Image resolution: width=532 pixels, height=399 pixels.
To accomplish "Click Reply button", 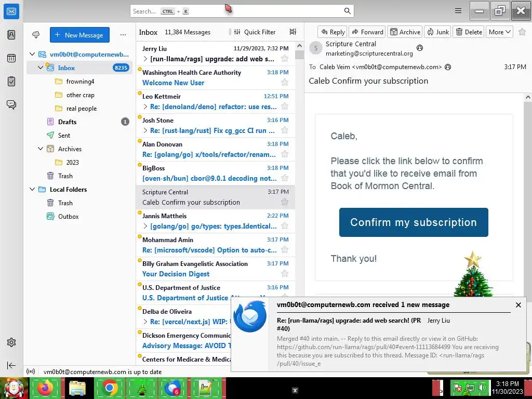I will [332, 32].
